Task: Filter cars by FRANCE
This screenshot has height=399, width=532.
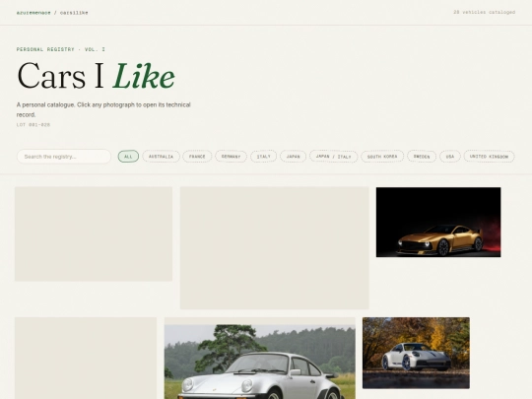Action: click(x=197, y=157)
